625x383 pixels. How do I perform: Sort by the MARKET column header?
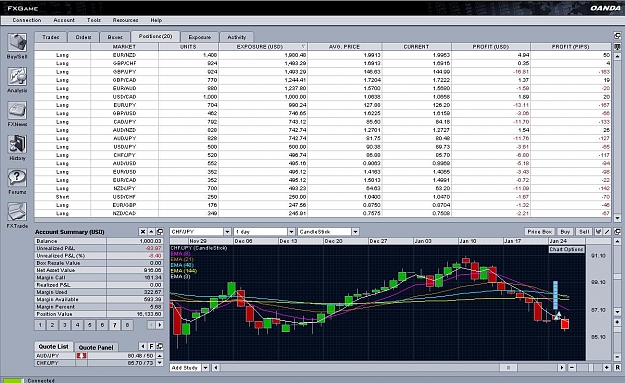tap(124, 47)
